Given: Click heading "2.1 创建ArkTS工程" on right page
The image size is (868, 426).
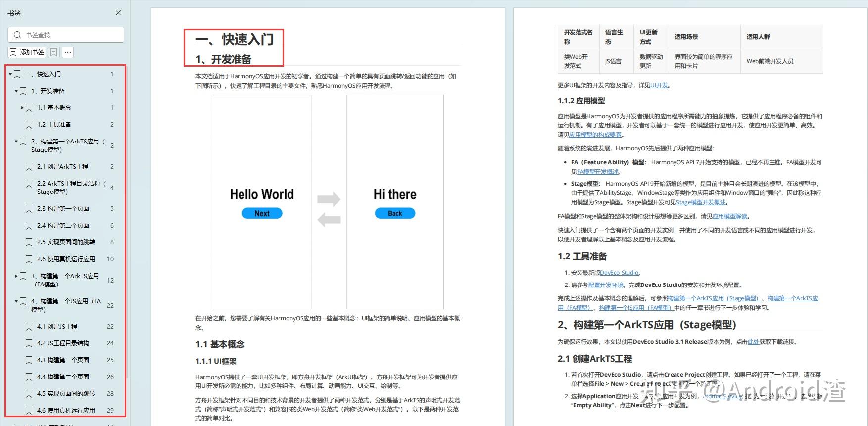Looking at the screenshot, I should (x=595, y=359).
